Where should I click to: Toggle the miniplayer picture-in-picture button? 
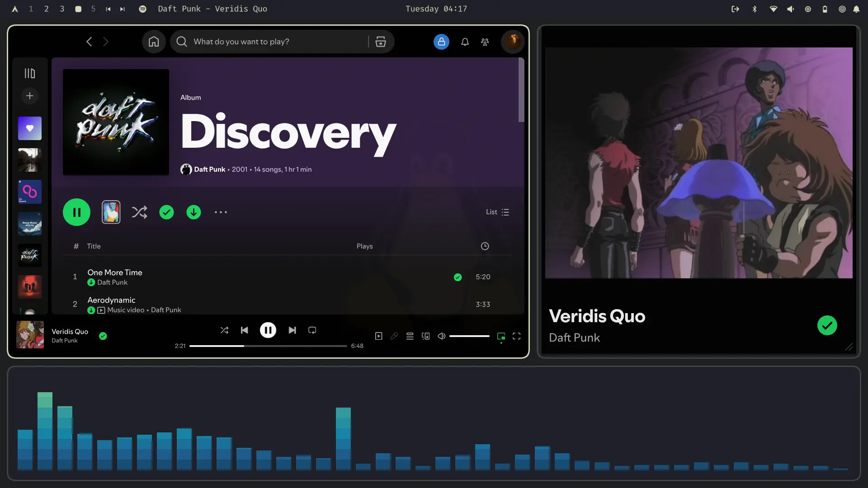coord(501,336)
